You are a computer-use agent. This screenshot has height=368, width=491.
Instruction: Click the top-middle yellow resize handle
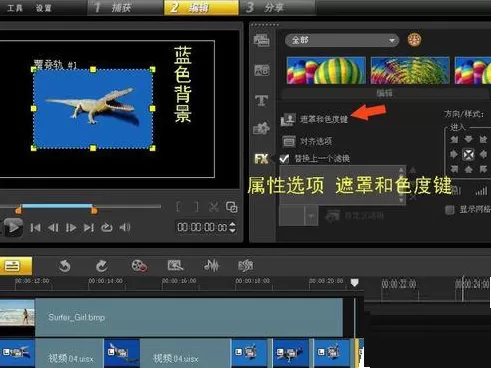pos(93,69)
